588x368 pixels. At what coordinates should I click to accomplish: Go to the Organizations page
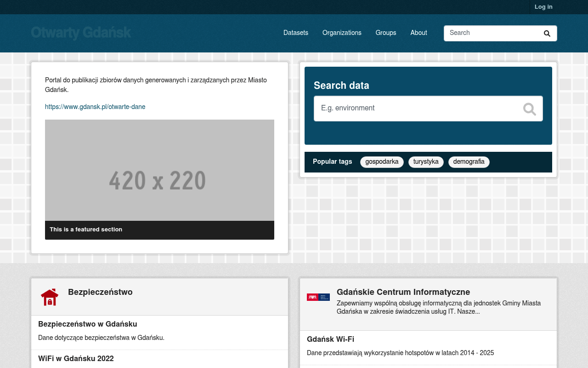[x=342, y=33]
